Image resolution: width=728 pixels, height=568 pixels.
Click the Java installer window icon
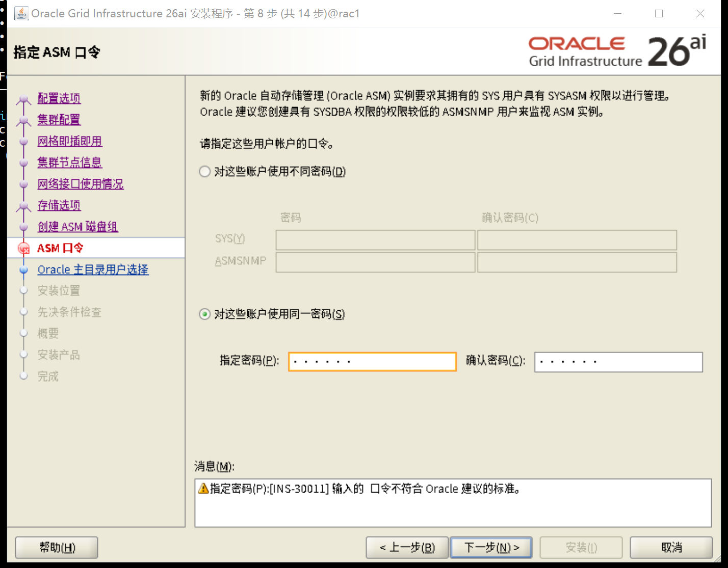[21, 13]
